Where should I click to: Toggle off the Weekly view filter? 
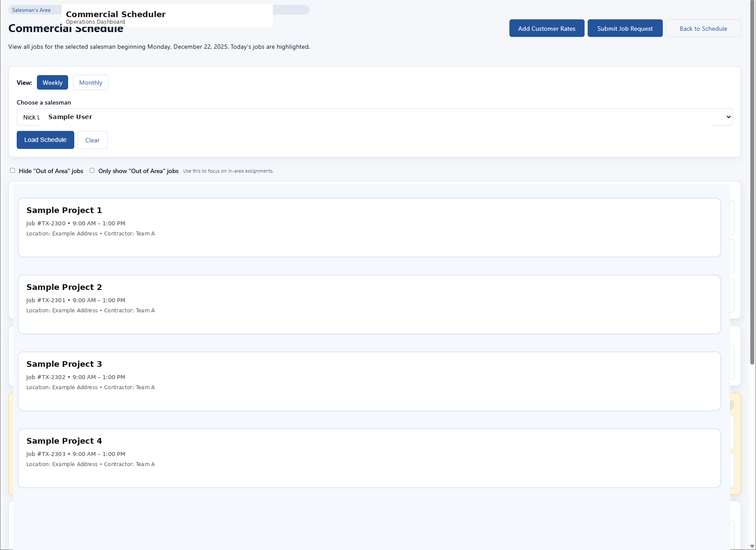click(52, 82)
